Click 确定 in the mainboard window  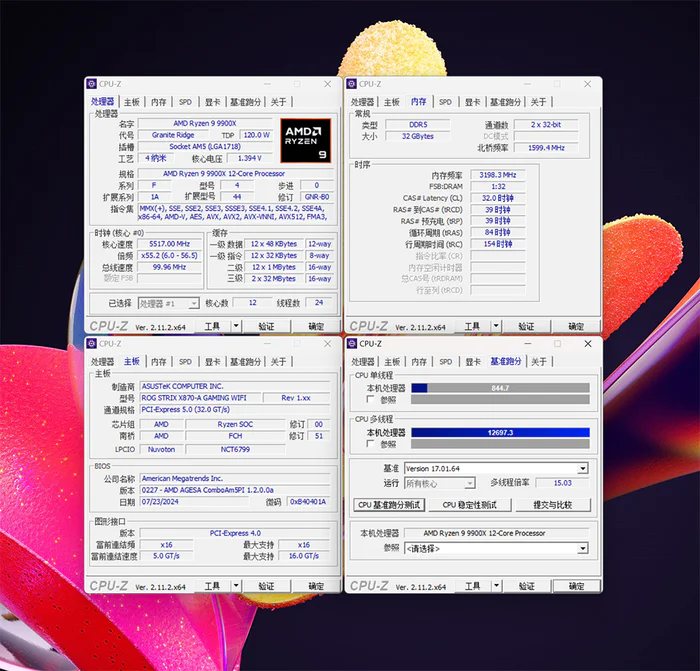pos(316,586)
